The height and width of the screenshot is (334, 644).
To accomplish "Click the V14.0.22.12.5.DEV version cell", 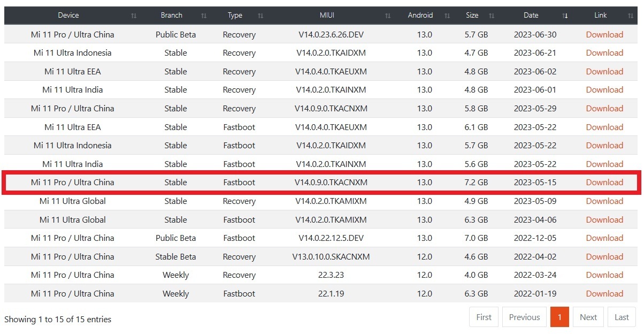I will pyautogui.click(x=331, y=238).
